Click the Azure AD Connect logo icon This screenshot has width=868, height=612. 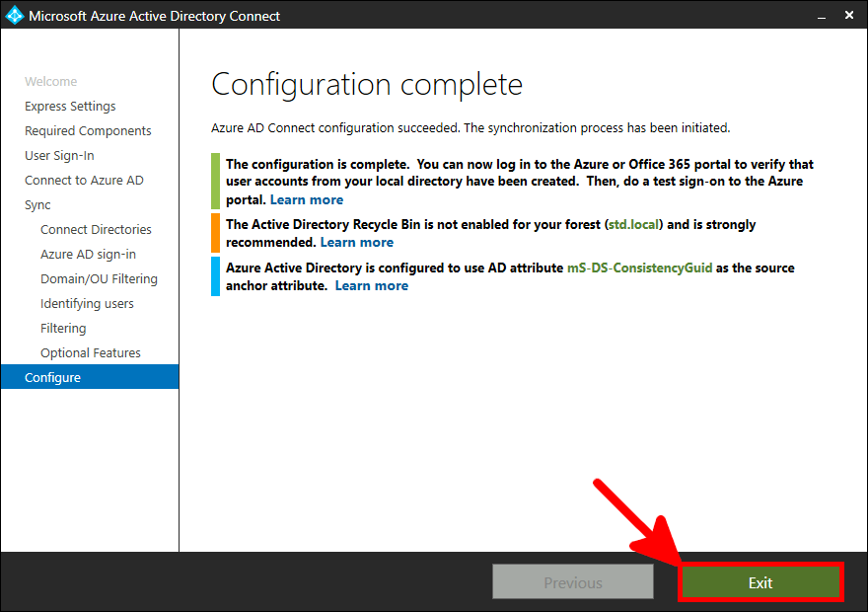pyautogui.click(x=14, y=15)
